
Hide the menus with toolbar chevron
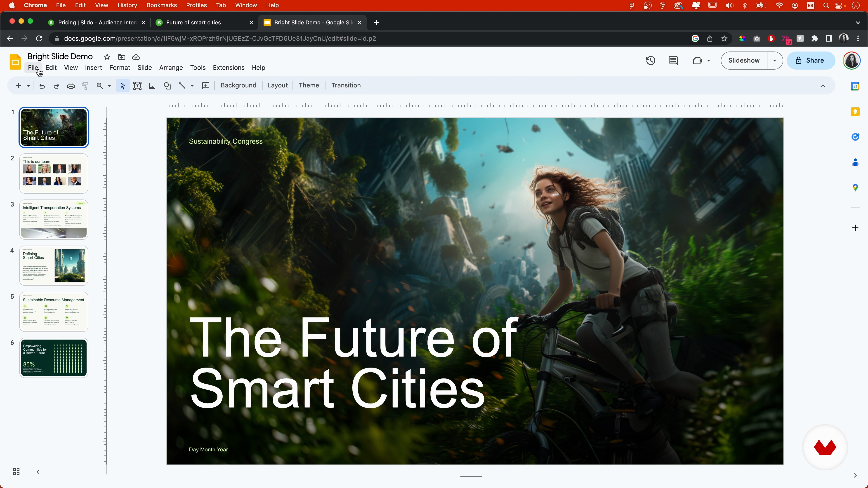click(x=823, y=86)
